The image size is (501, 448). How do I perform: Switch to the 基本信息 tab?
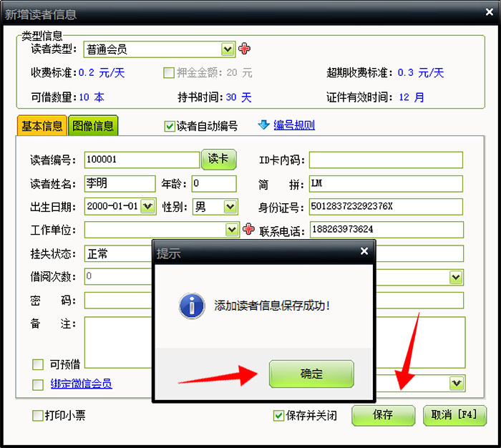42,125
